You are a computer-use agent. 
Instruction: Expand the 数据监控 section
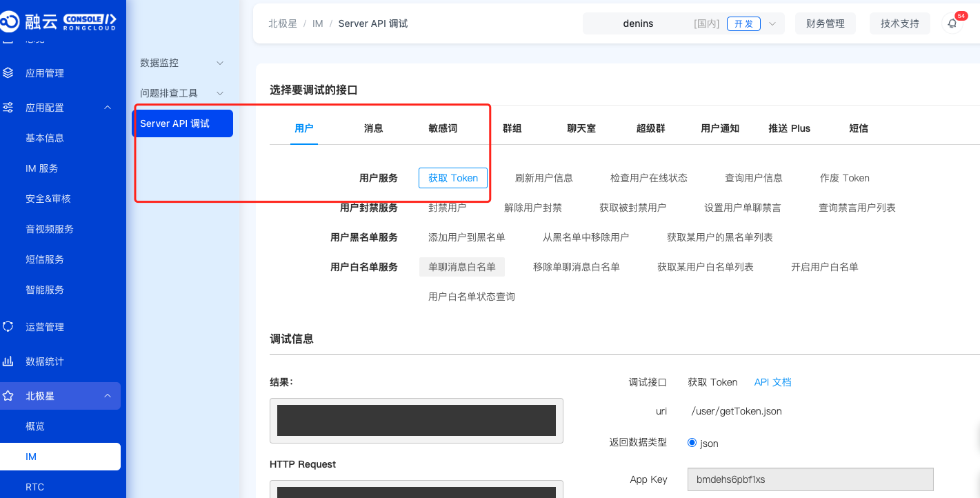(182, 63)
